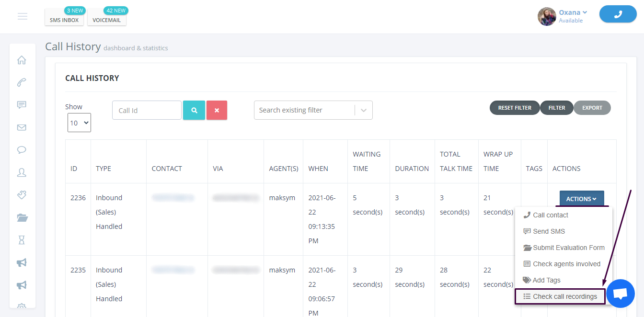Image resolution: width=644 pixels, height=317 pixels.
Task: Open the phone handset sidebar icon
Action: click(22, 82)
